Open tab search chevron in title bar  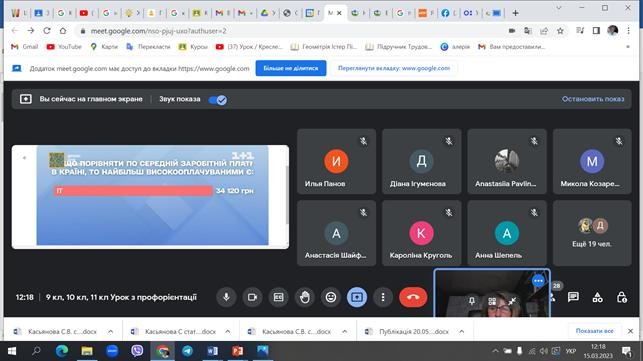(x=559, y=8)
